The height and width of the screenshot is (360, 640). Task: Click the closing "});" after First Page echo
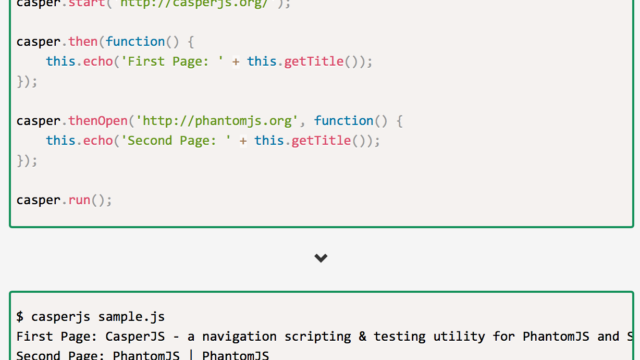(x=27, y=81)
